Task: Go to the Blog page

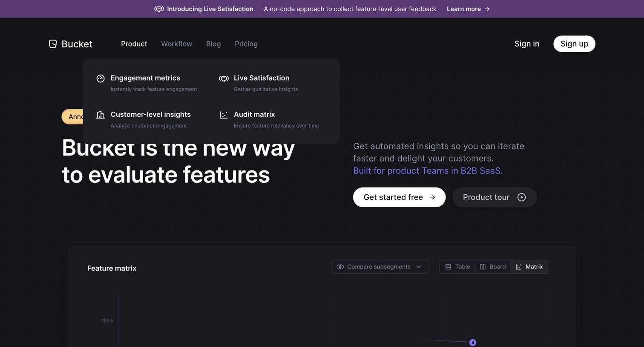Action: 213,44
